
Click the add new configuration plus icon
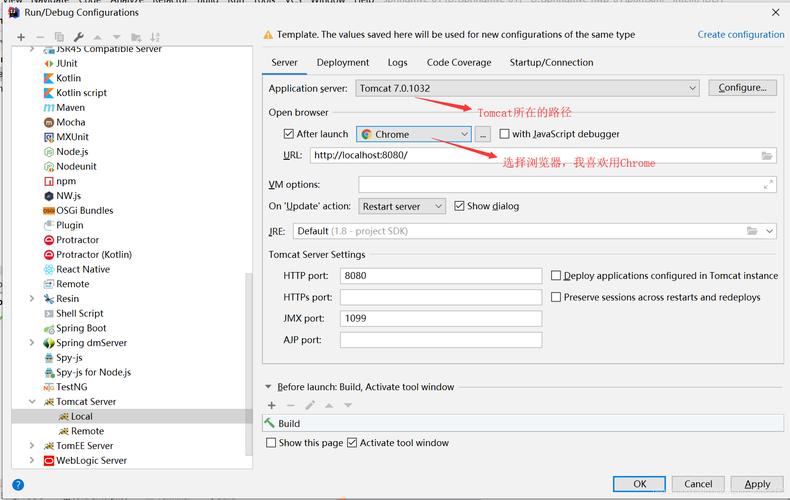click(21, 37)
